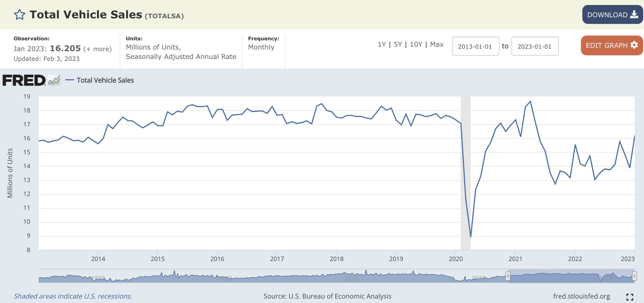
Task: Toggle the Total Vehicle Sales legend series
Action: (105, 80)
